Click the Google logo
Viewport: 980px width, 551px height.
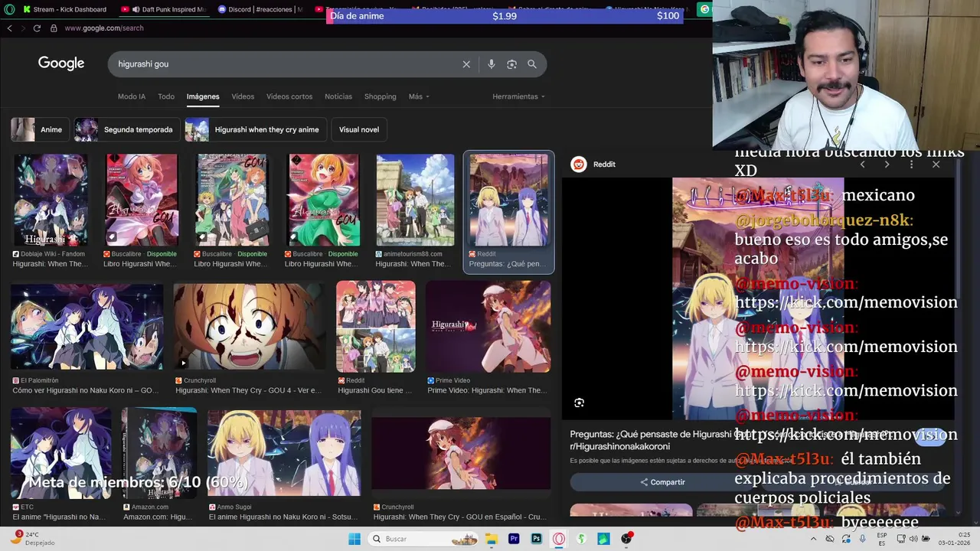click(61, 64)
